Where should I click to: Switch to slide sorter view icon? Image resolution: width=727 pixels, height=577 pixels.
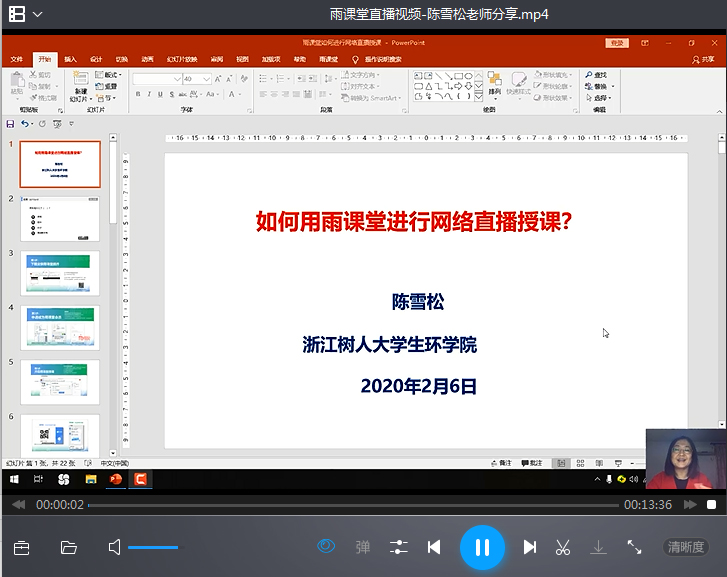tap(580, 463)
